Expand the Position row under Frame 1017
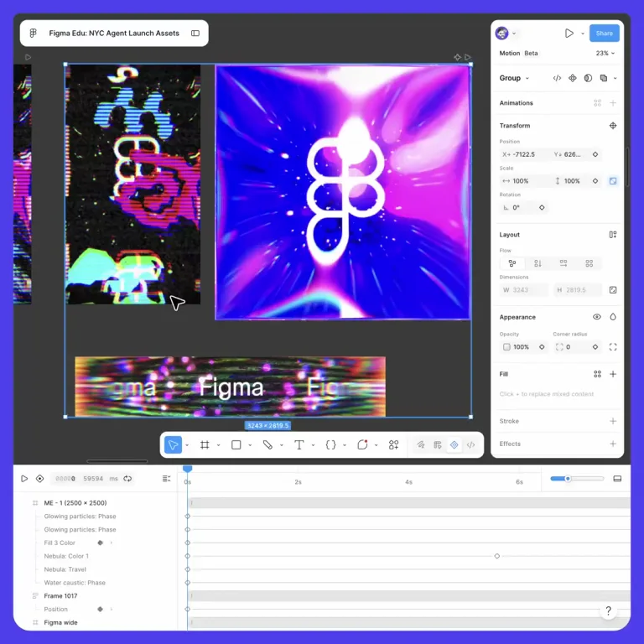The height and width of the screenshot is (644, 644). point(112,609)
